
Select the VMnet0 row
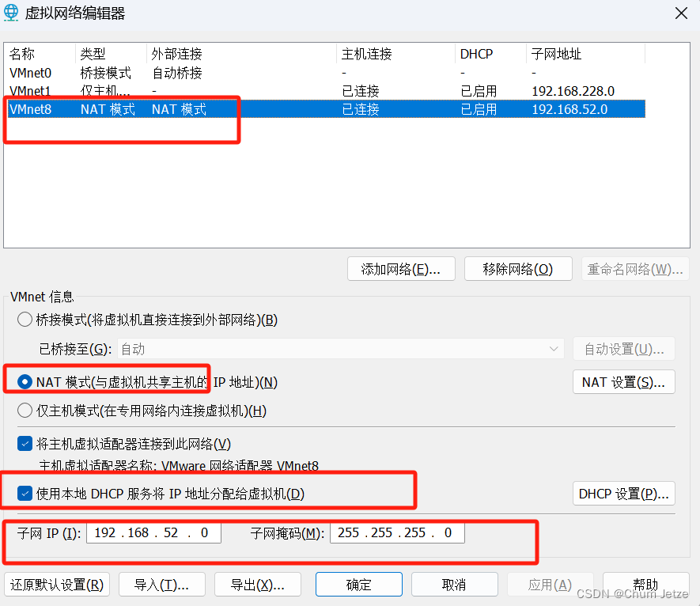click(x=327, y=72)
